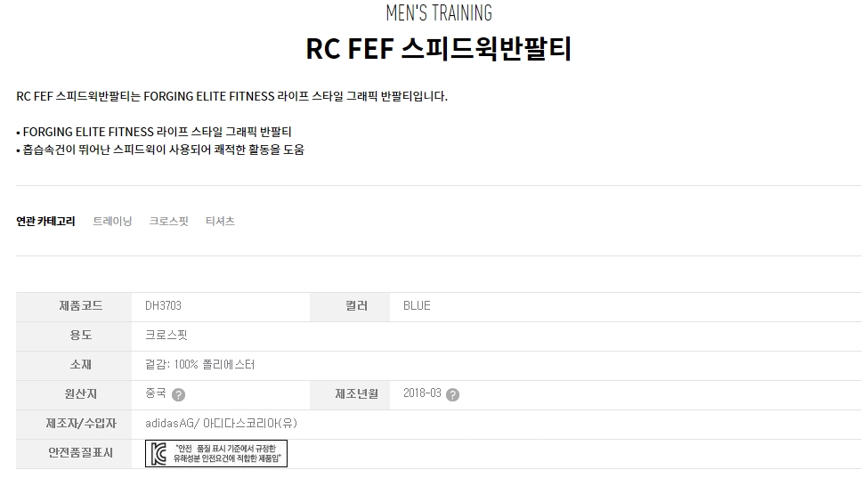Click the KC certification mark logo
Viewport: 868px width, 478px height.
(x=158, y=453)
